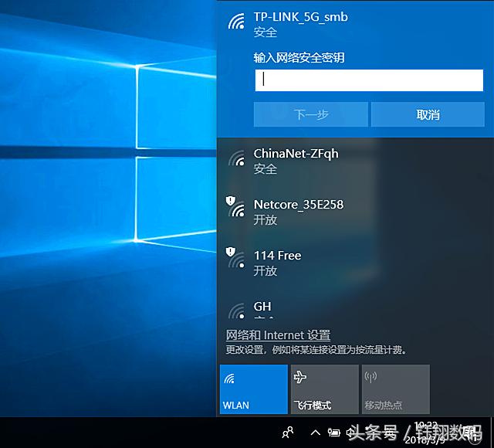Open 网络和 Internet 设置 link
Image resolution: width=494 pixels, height=448 pixels.
pyautogui.click(x=278, y=334)
